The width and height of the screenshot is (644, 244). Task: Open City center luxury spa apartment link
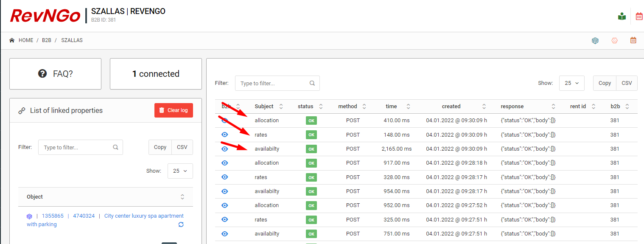pos(144,216)
